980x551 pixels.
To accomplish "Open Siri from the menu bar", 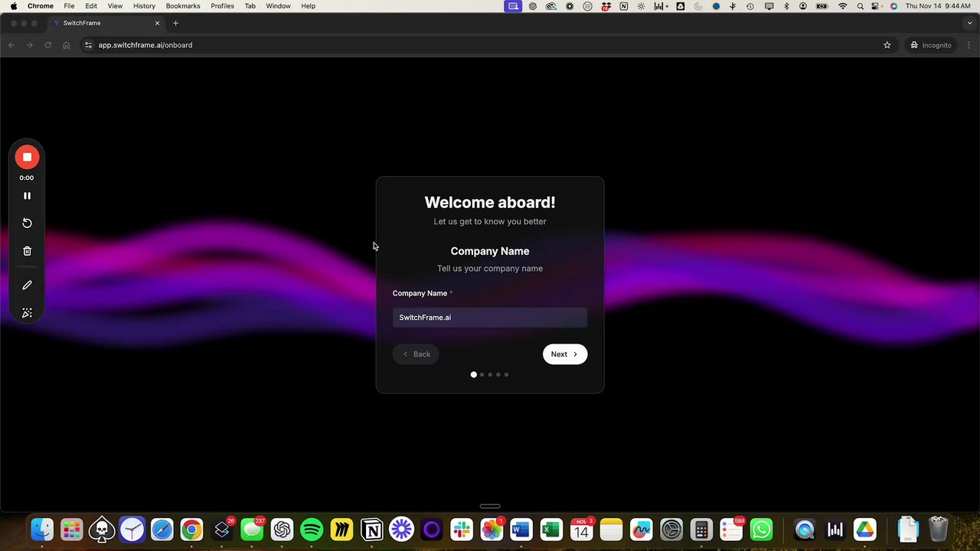I will coord(893,6).
